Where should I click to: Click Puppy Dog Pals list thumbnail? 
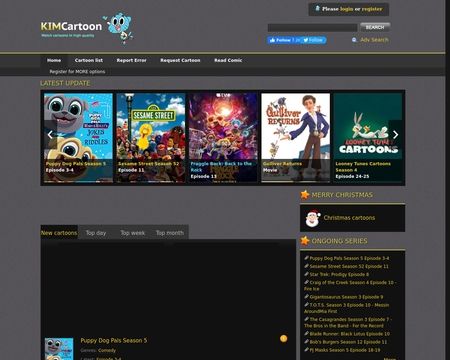(59, 349)
